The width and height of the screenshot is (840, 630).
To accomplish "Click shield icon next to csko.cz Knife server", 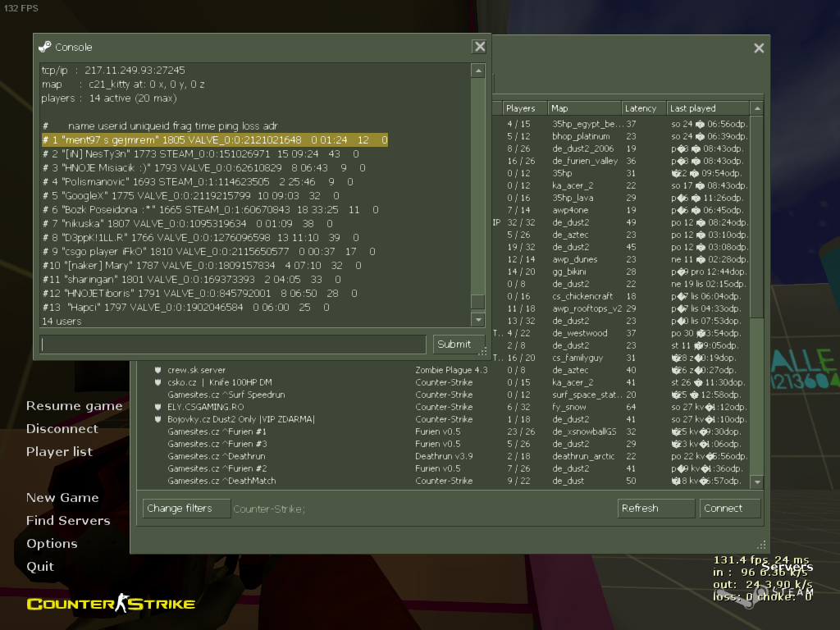I will [x=158, y=382].
